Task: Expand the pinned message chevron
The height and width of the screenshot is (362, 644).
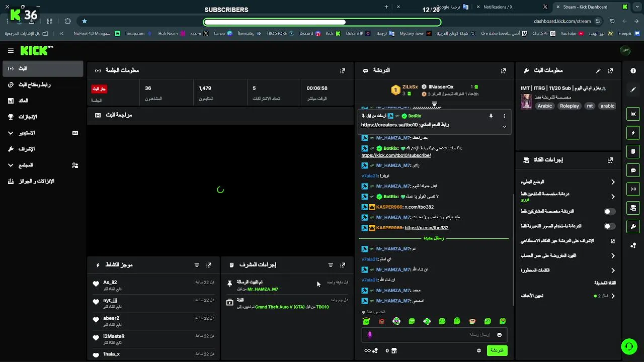Action: (504, 127)
